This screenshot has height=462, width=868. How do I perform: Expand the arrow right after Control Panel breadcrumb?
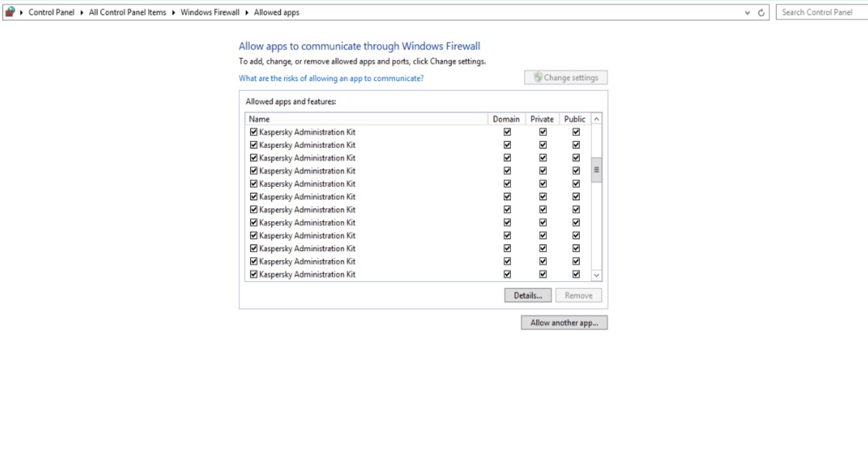(x=81, y=13)
